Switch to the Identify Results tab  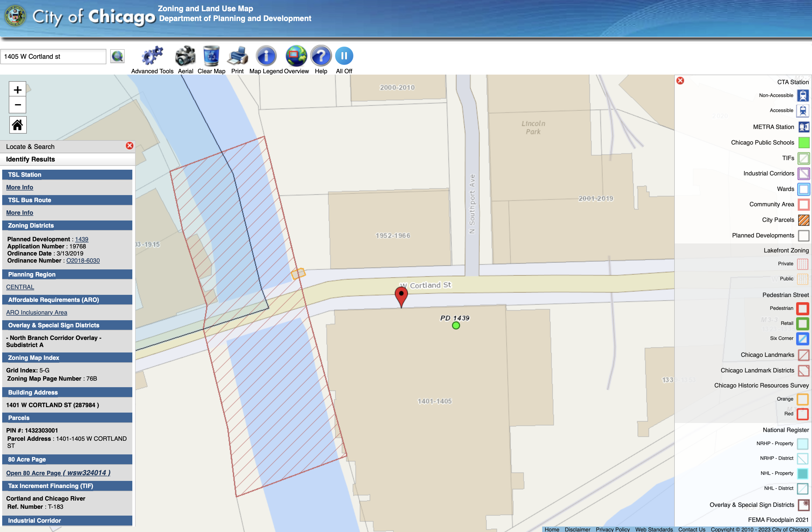pos(30,159)
